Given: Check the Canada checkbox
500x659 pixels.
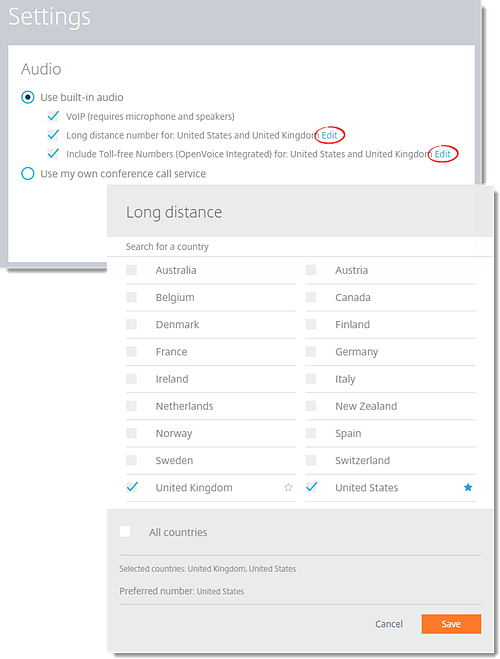Looking at the screenshot, I should click(311, 297).
